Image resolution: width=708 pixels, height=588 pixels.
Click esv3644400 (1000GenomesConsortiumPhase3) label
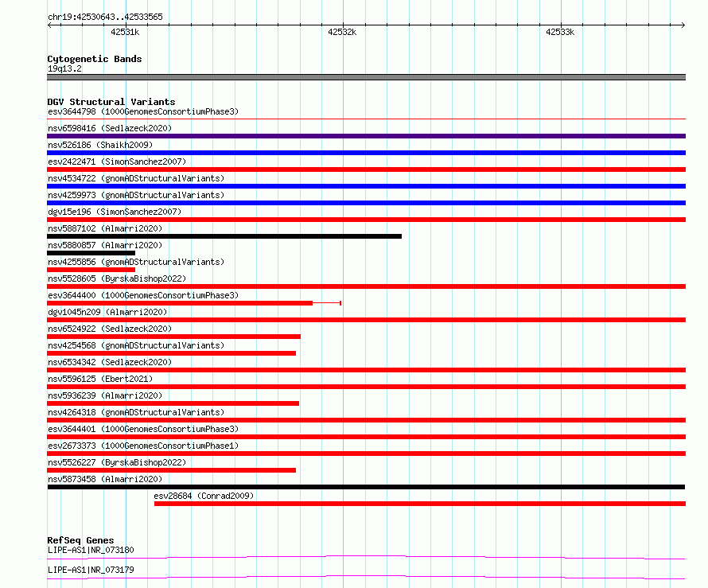tap(143, 295)
